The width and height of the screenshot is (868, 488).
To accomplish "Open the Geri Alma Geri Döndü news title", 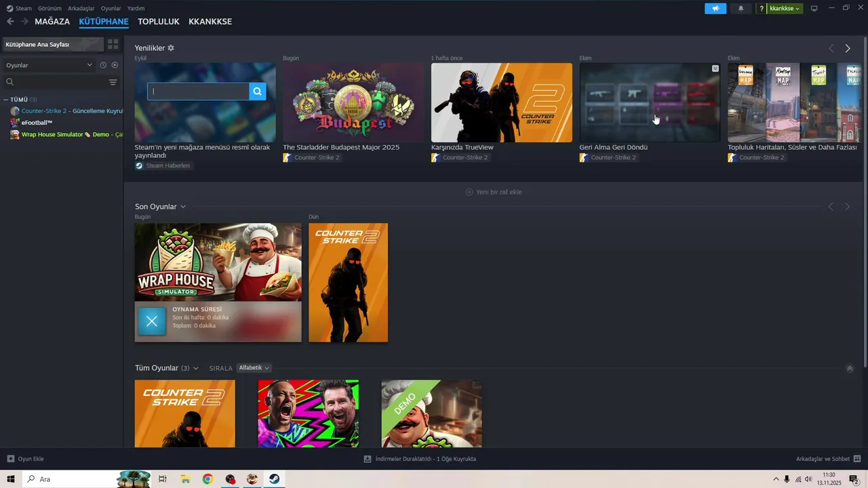I will point(614,147).
